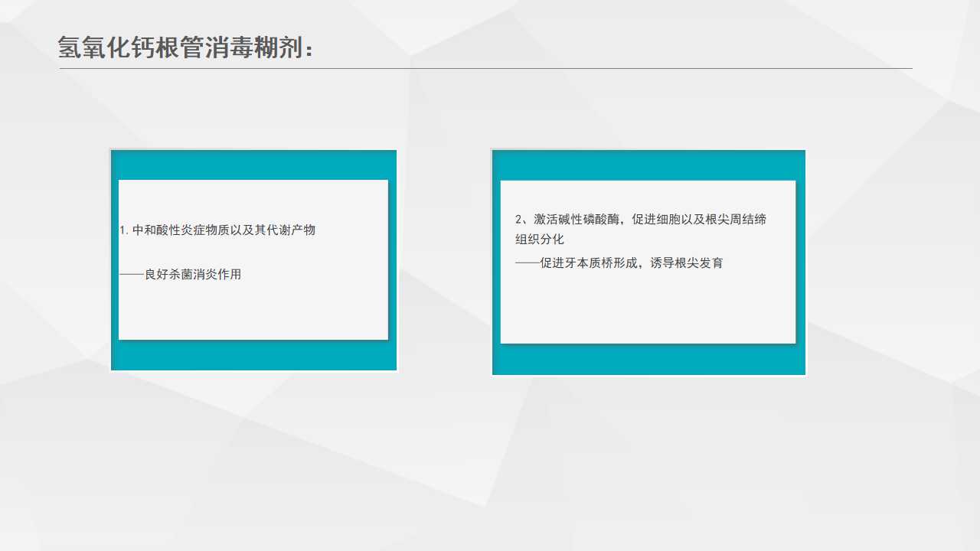
Task: Click the text 中和酸性炎症物质以及其代谢产物
Action: (224, 230)
